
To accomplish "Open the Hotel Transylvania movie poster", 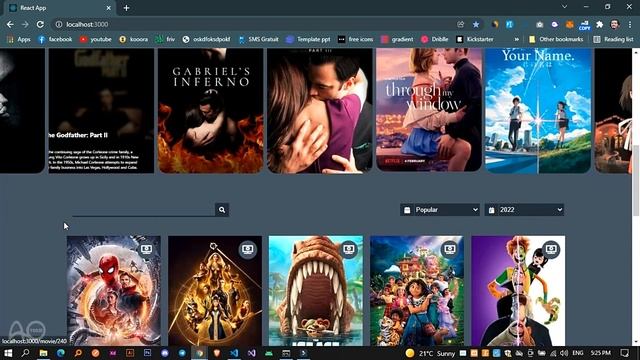I will (x=518, y=291).
